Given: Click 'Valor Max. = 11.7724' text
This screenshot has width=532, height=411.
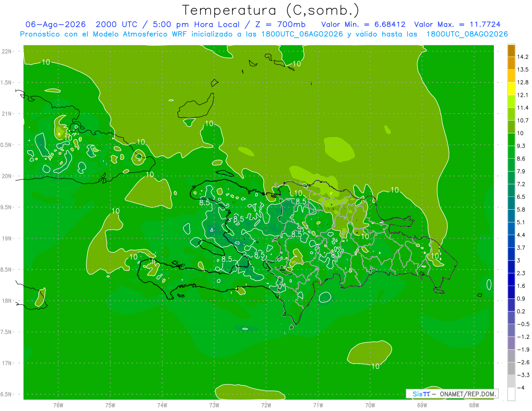Looking at the screenshot, I should (x=457, y=24).
